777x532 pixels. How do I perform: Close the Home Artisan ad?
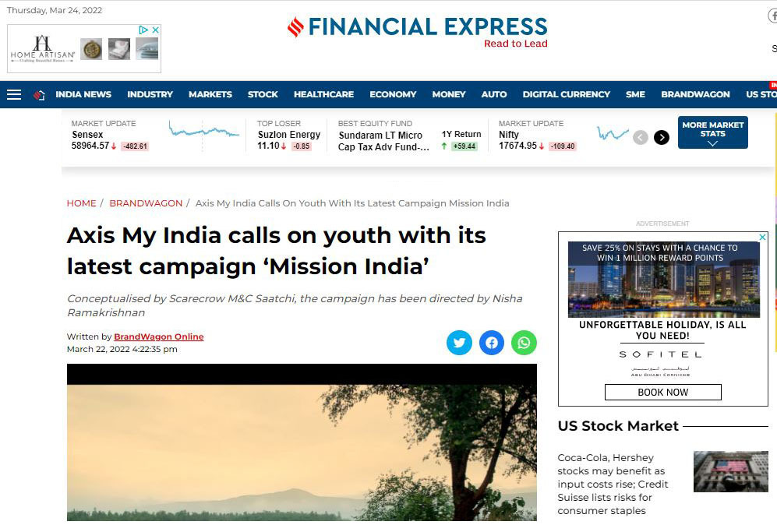click(155, 30)
